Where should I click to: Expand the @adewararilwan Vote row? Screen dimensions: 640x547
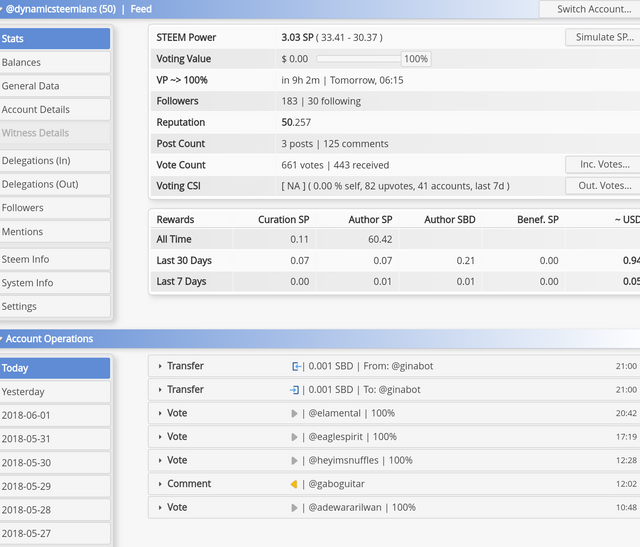[160, 508]
